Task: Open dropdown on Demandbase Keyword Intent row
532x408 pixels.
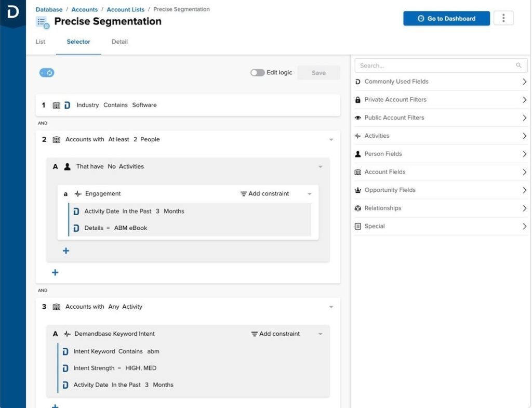Action: point(320,334)
